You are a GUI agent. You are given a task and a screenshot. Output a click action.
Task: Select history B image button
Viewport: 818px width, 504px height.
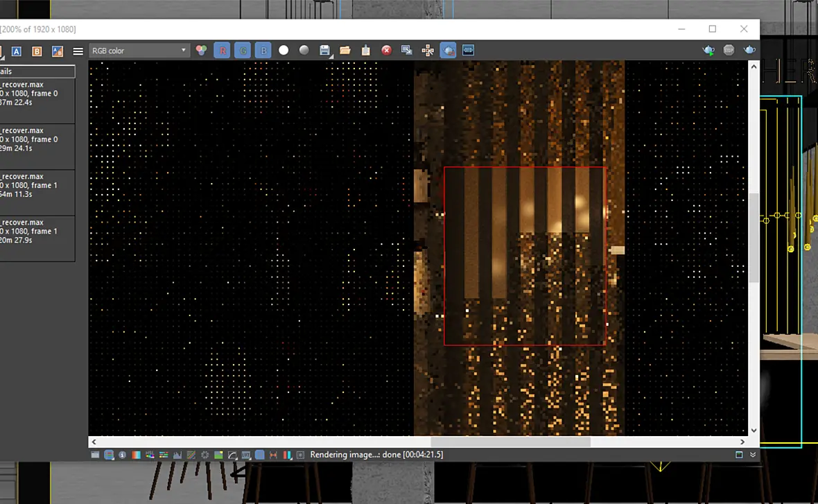pyautogui.click(x=37, y=51)
